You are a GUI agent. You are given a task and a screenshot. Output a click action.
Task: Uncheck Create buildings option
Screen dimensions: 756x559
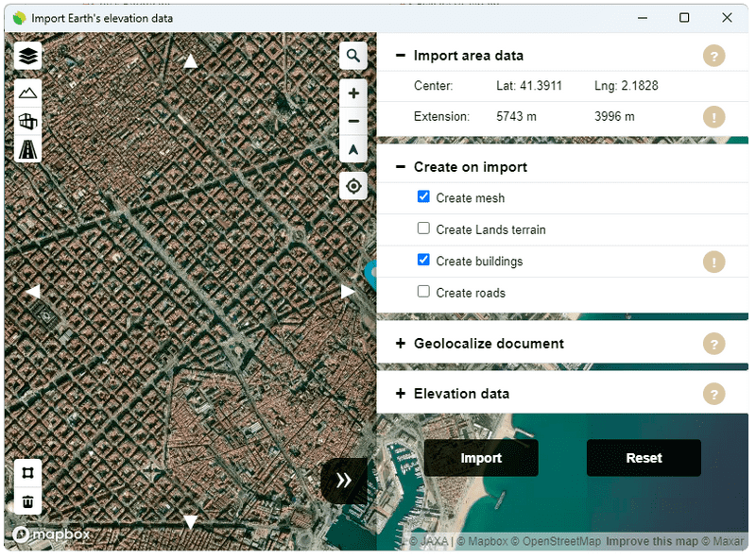[x=423, y=261]
